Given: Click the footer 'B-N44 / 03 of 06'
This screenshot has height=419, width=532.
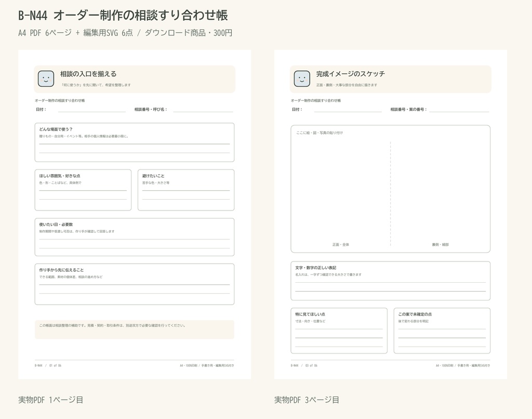Looking at the screenshot, I should 304,365.
